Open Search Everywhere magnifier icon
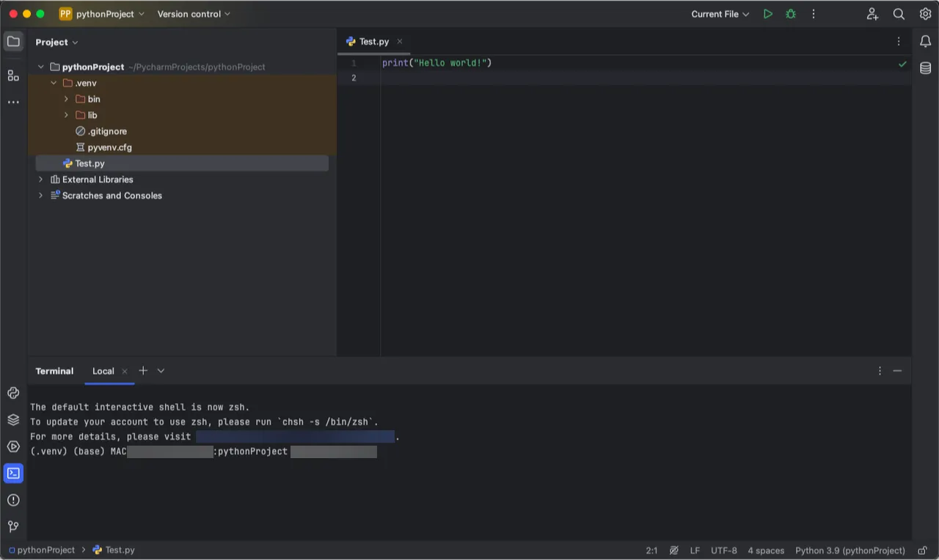 pyautogui.click(x=899, y=14)
